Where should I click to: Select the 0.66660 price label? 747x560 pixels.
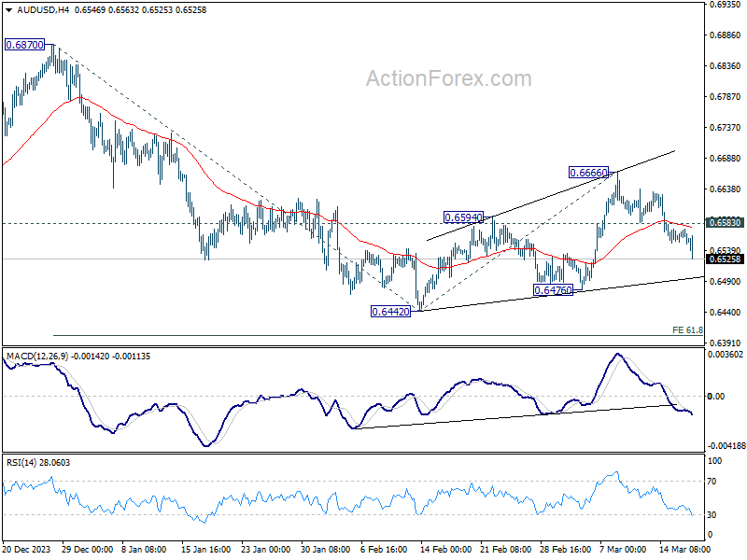pos(589,173)
